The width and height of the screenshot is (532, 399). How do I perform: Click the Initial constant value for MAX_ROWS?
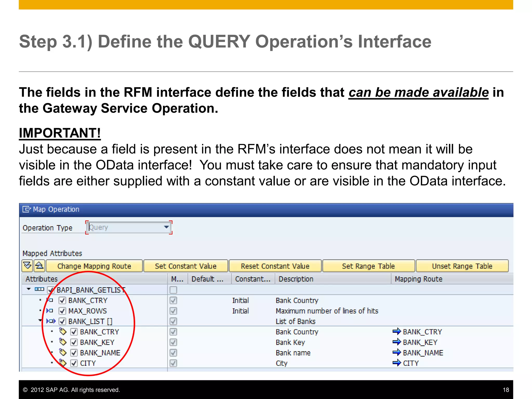pyautogui.click(x=240, y=311)
